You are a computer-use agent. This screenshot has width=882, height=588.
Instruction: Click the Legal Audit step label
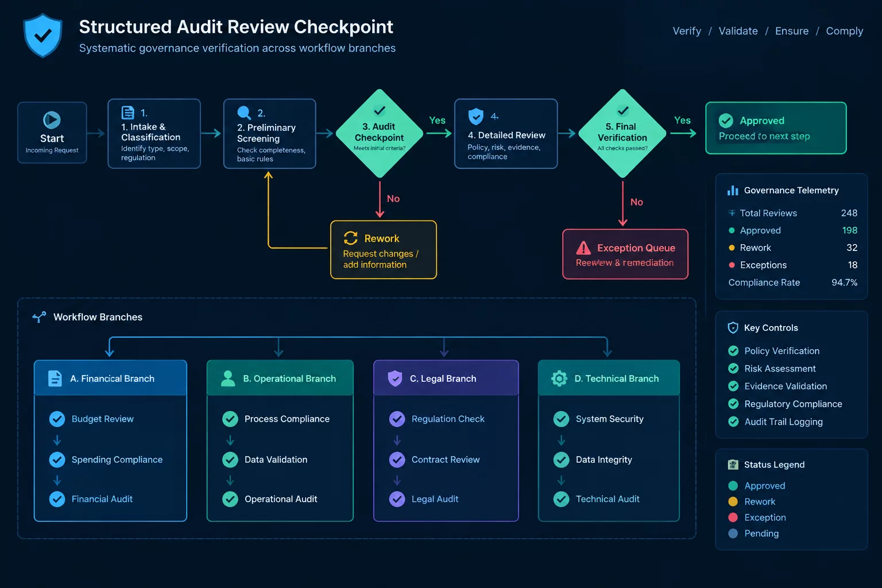pyautogui.click(x=435, y=499)
